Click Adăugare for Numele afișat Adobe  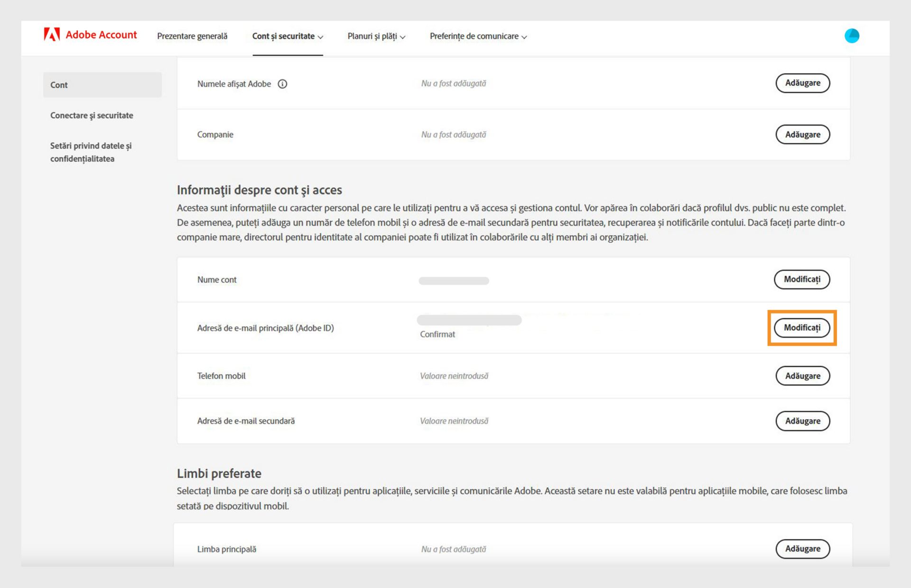click(802, 83)
